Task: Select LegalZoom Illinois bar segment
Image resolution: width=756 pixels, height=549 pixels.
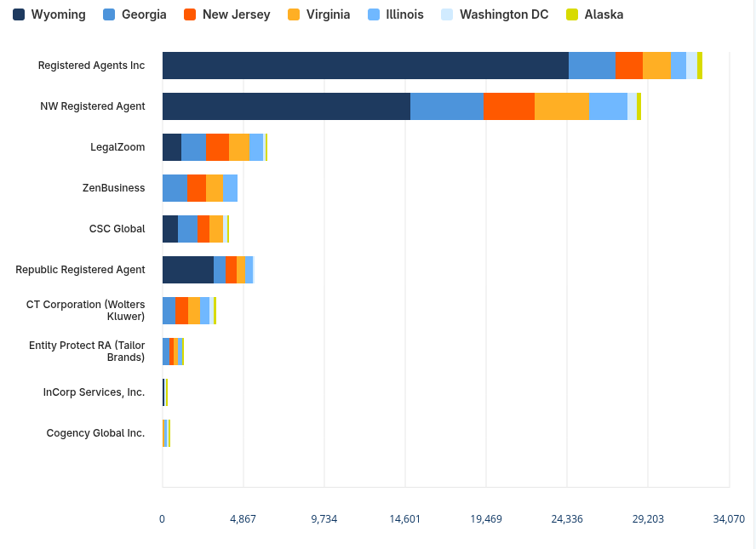Action: (256, 147)
